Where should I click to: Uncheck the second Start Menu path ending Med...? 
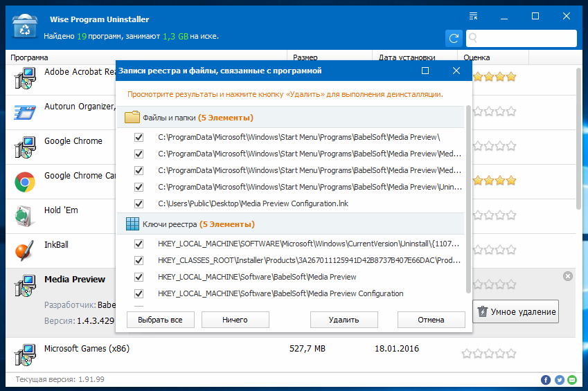click(139, 154)
